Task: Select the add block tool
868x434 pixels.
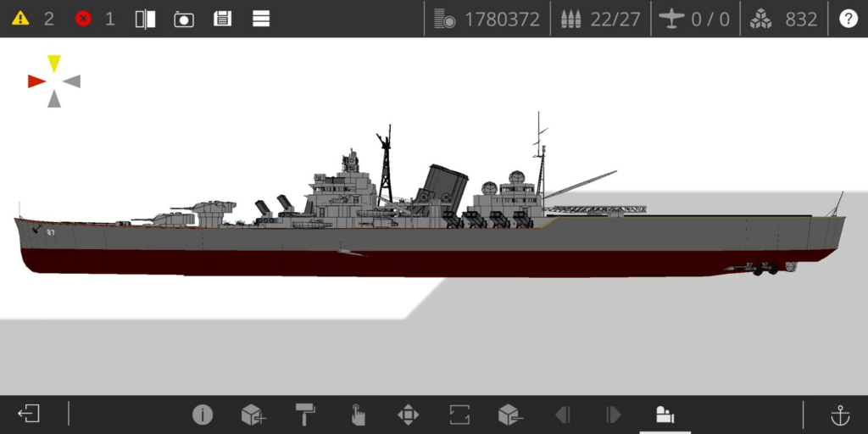Action: (x=253, y=415)
